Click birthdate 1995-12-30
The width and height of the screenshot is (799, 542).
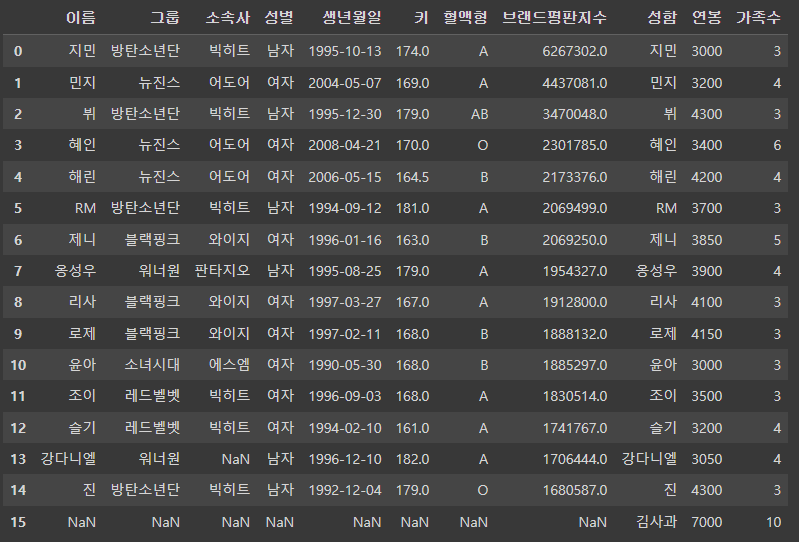345,114
